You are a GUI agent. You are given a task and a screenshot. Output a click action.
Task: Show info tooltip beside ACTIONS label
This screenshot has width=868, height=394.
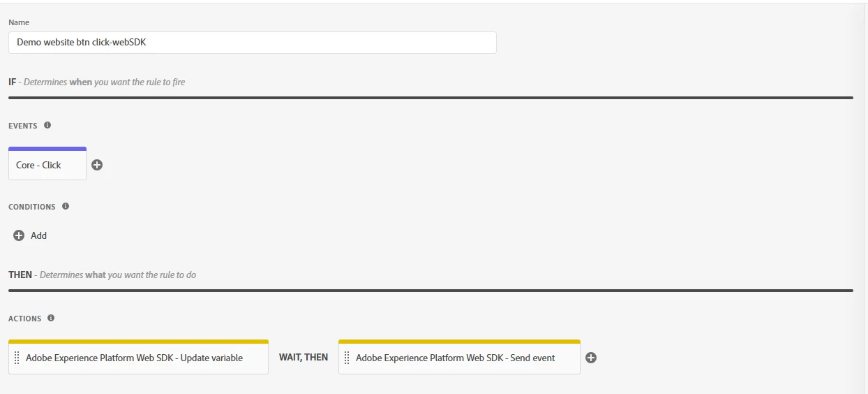tap(51, 318)
